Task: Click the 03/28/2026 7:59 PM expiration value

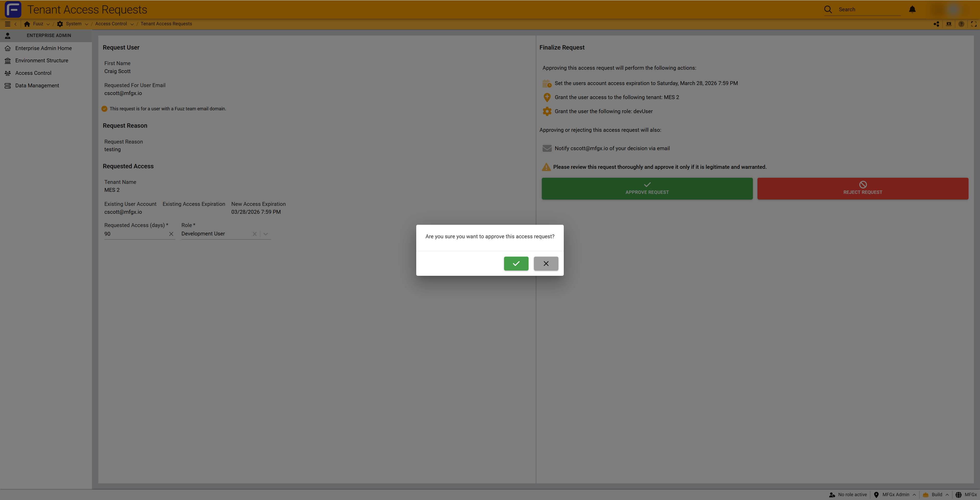Action: pyautogui.click(x=256, y=212)
